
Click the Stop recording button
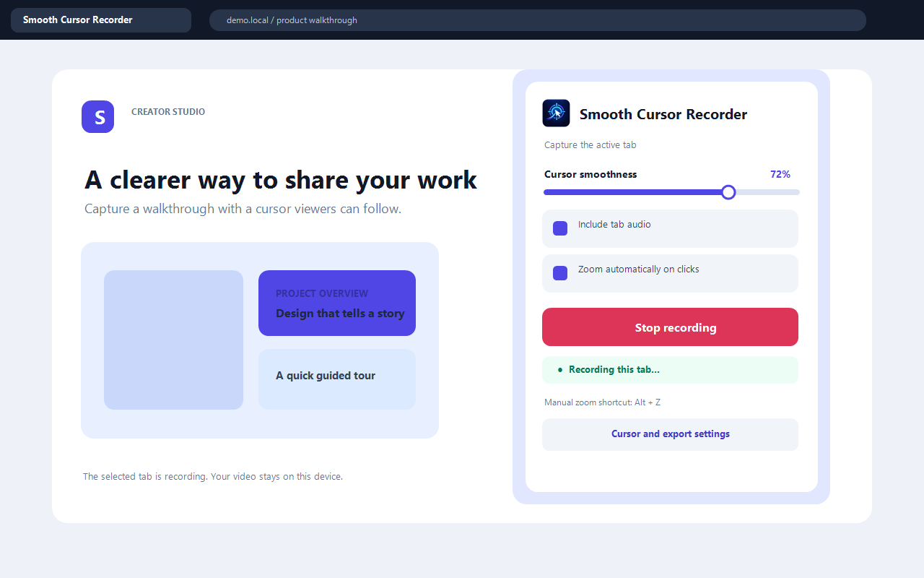pos(670,327)
